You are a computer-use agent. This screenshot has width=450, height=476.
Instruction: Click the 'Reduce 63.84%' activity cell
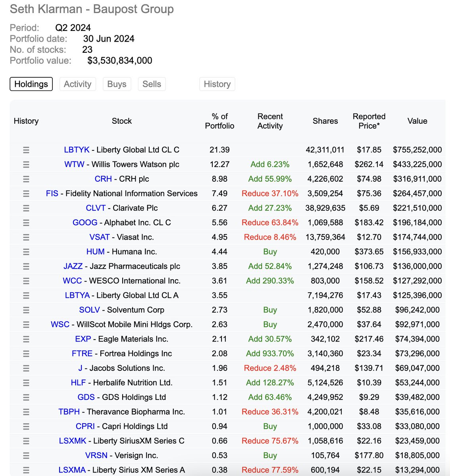click(270, 223)
